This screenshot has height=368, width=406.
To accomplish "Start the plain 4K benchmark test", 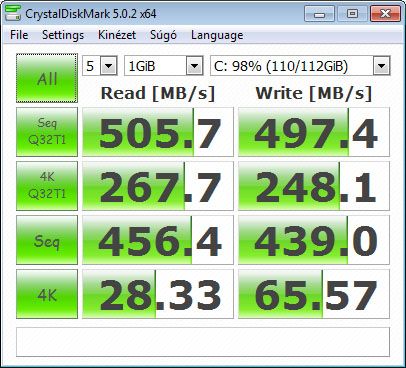I will coord(47,294).
